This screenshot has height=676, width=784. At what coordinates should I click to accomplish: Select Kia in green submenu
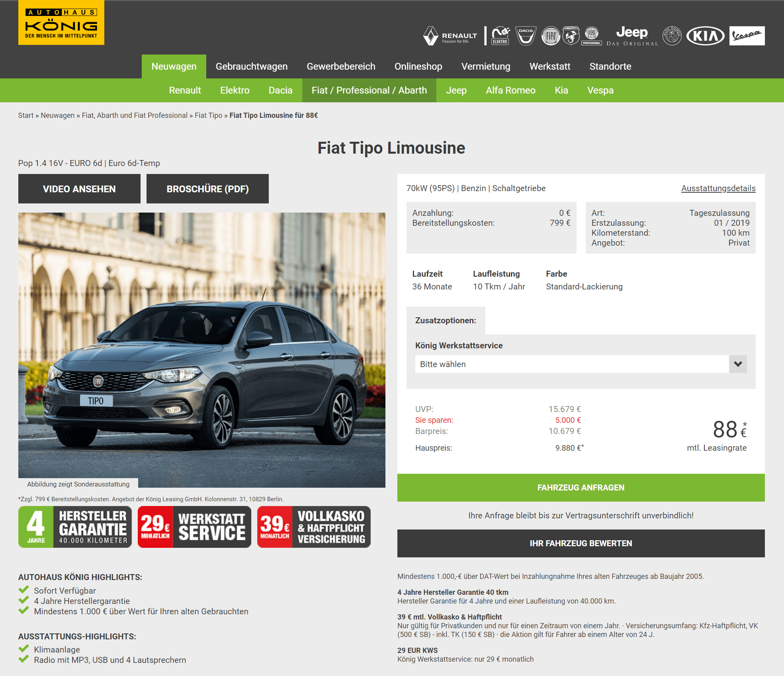point(561,90)
